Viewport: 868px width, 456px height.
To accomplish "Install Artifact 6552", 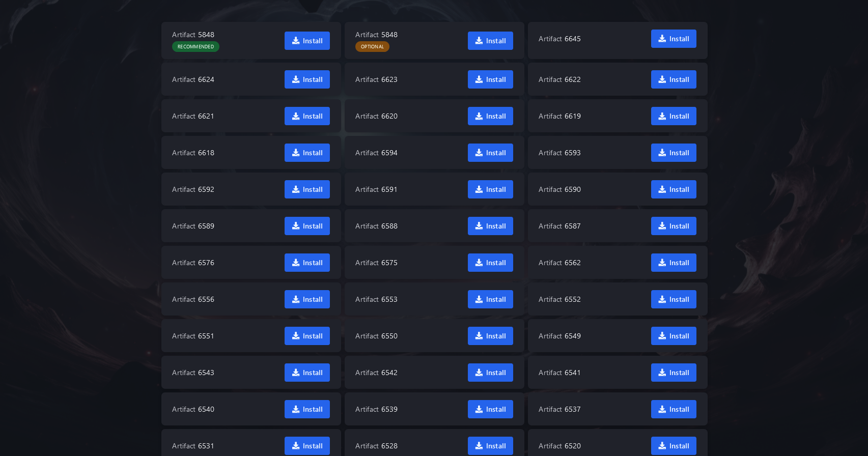I will click(x=674, y=299).
